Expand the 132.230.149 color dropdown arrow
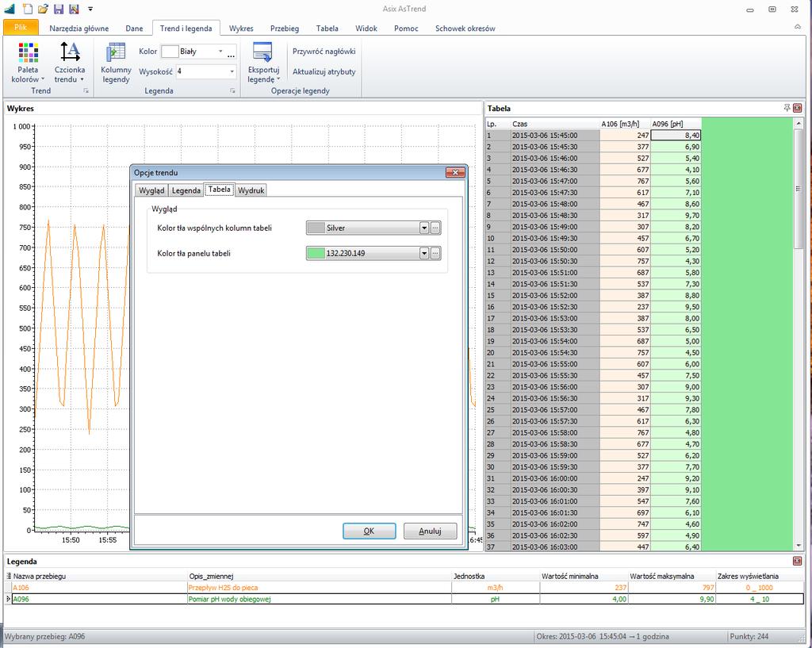This screenshot has height=648, width=812. [424, 253]
